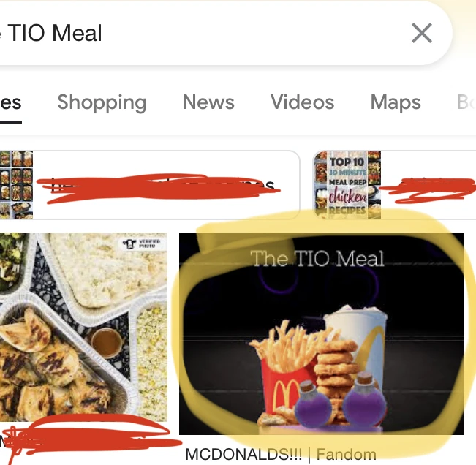Clear the search with the X icon
476x465 pixels.
[422, 33]
